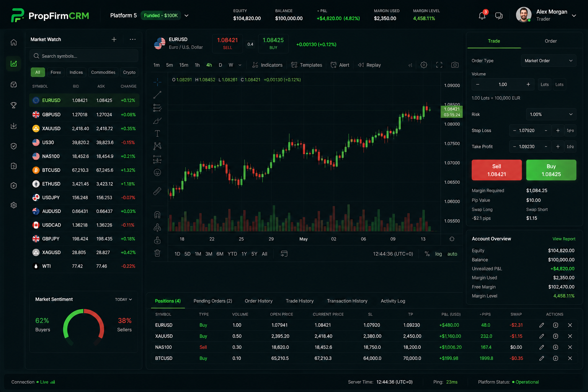Add to the NAS100 position
The width and height of the screenshot is (588, 392).
[x=555, y=347]
